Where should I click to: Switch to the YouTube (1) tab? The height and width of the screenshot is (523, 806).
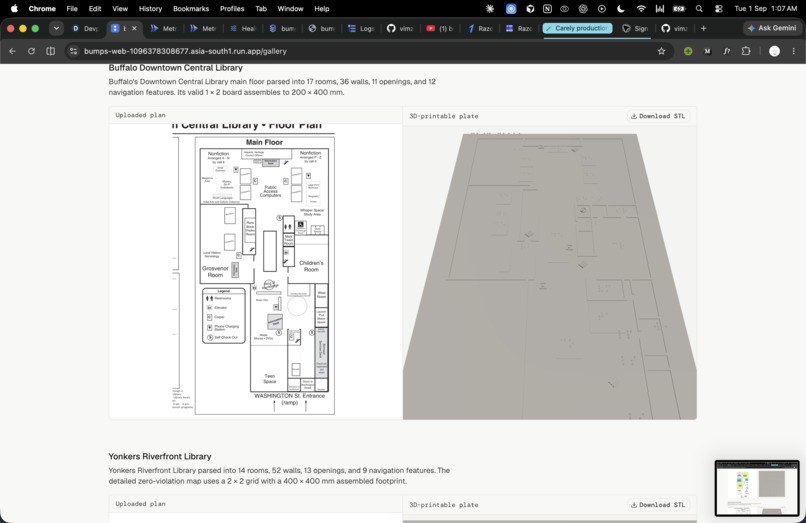440,28
